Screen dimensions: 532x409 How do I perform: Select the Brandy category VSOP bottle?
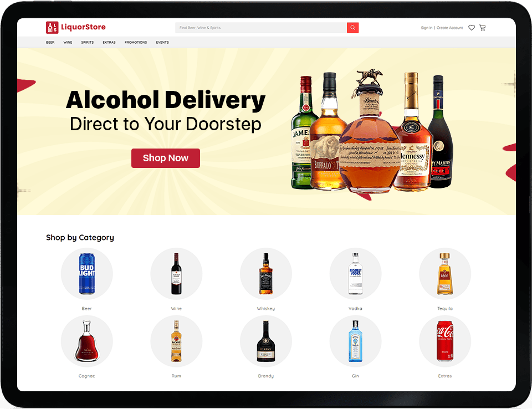(x=266, y=341)
